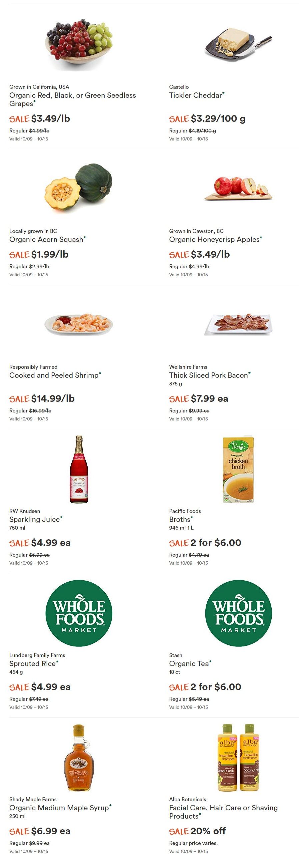
Task: Open the maple syrup bottle image
Action: click(79, 758)
